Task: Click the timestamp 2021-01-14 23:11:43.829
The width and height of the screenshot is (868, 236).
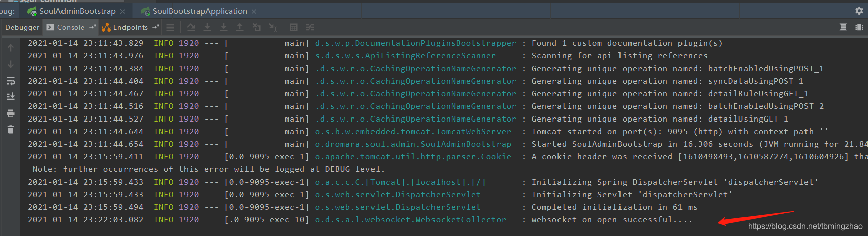Action: click(x=85, y=43)
